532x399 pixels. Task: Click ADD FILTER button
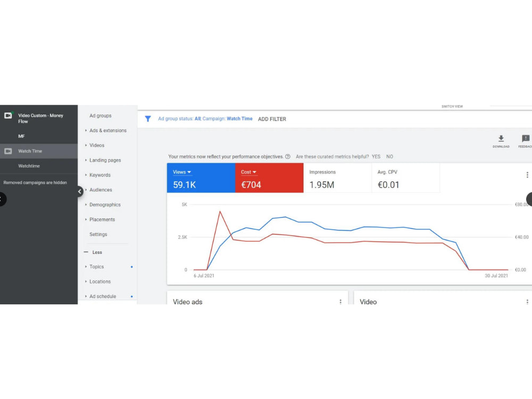click(272, 119)
